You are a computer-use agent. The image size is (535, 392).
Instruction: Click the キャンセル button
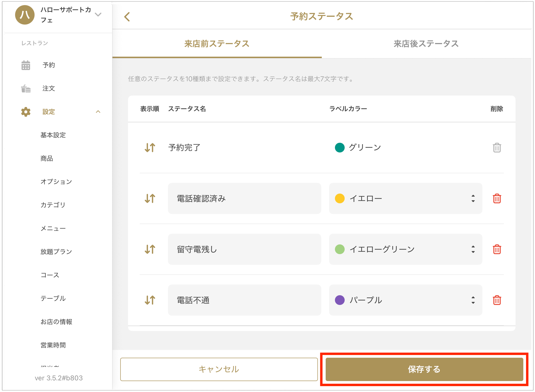click(x=219, y=369)
